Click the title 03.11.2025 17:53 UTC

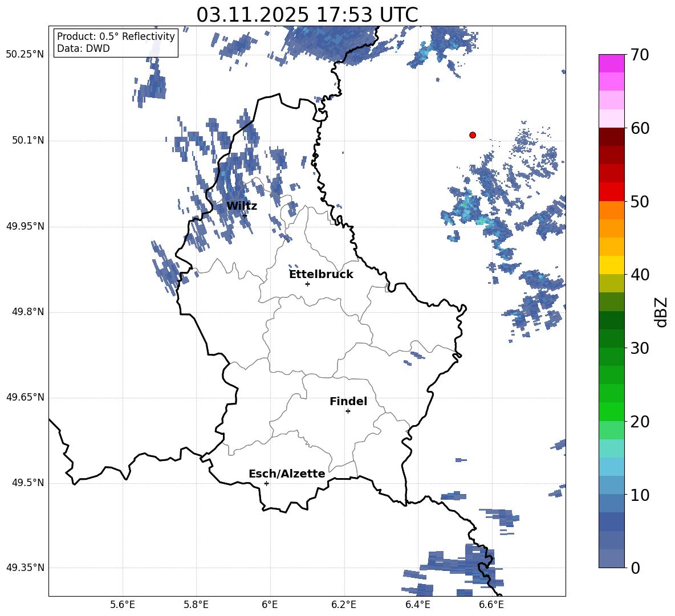pyautogui.click(x=307, y=15)
